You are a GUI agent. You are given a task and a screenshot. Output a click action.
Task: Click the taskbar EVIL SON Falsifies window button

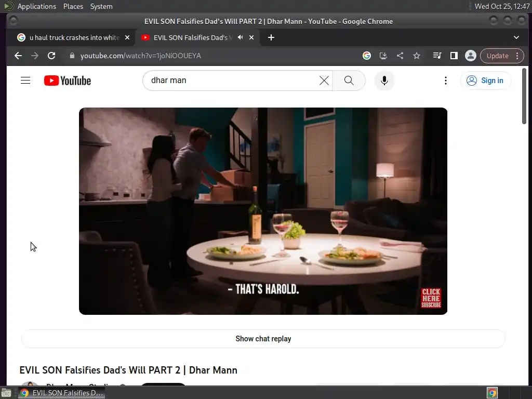pyautogui.click(x=61, y=393)
